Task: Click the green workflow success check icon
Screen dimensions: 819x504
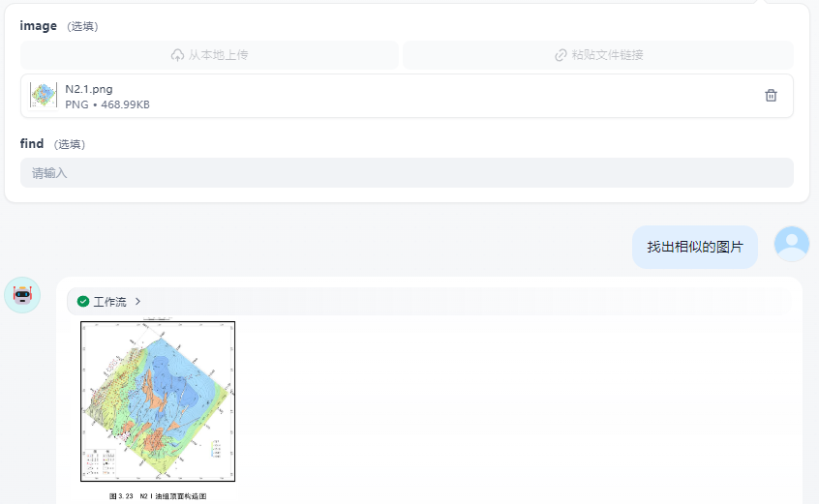Action: 83,302
